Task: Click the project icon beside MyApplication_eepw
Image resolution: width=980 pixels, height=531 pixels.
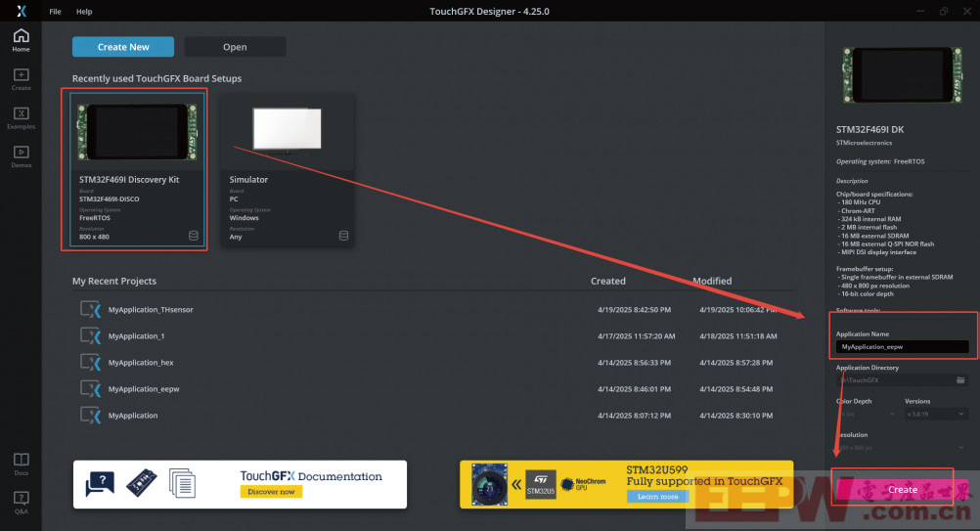Action: coord(91,389)
